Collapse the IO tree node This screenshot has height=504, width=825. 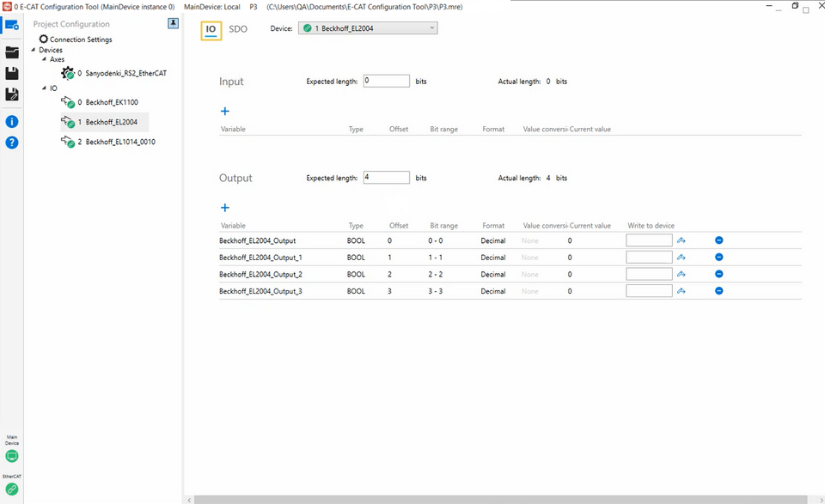45,88
